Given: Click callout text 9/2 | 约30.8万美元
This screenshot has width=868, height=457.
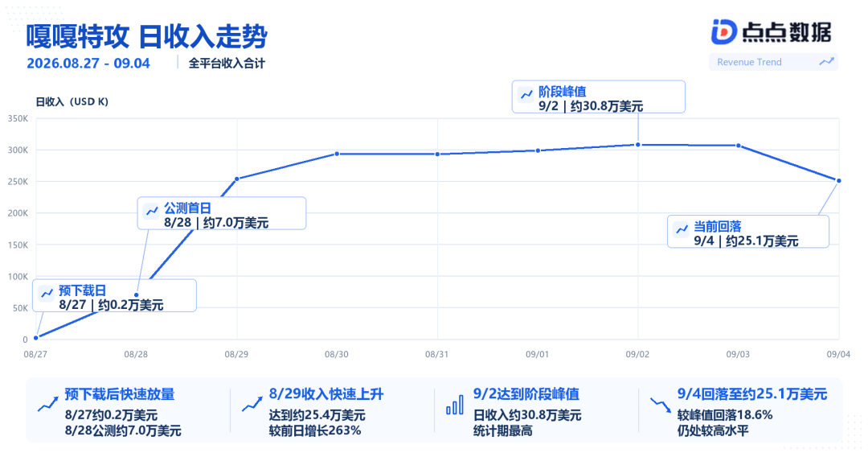Looking at the screenshot, I should (591, 106).
